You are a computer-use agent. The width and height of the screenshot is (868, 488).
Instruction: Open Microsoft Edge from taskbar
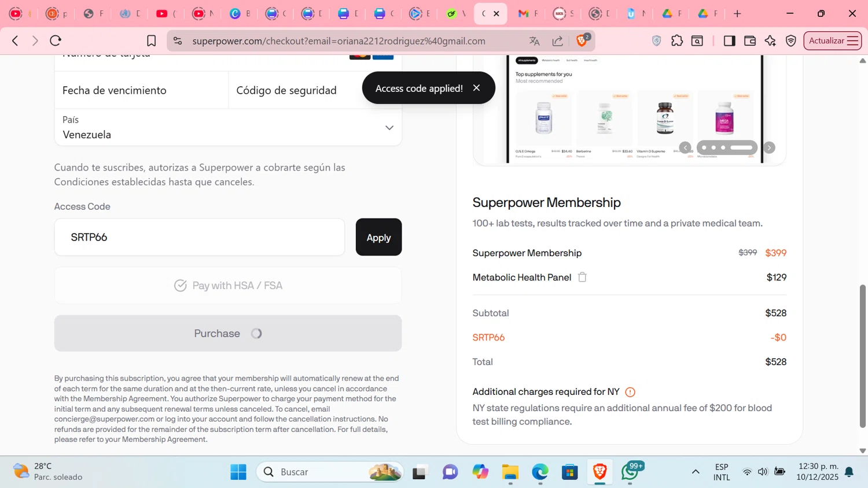(540, 472)
